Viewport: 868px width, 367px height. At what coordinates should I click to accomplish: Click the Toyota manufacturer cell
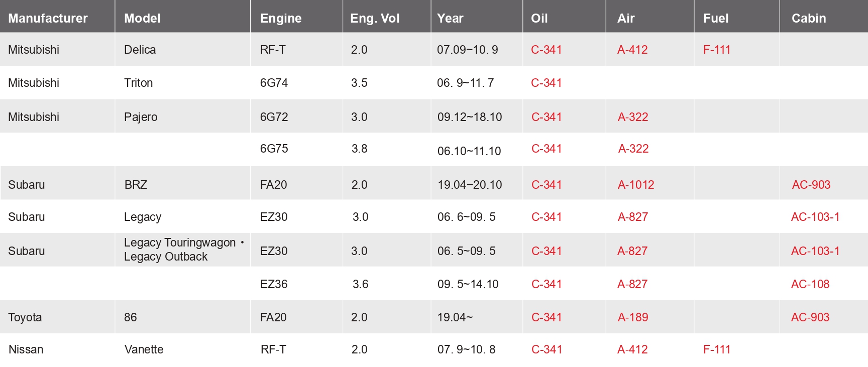pos(25,317)
